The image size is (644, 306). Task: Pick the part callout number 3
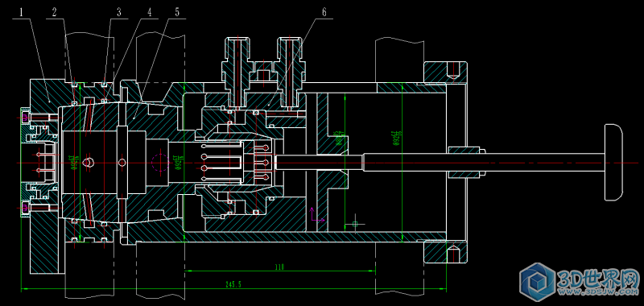(119, 12)
